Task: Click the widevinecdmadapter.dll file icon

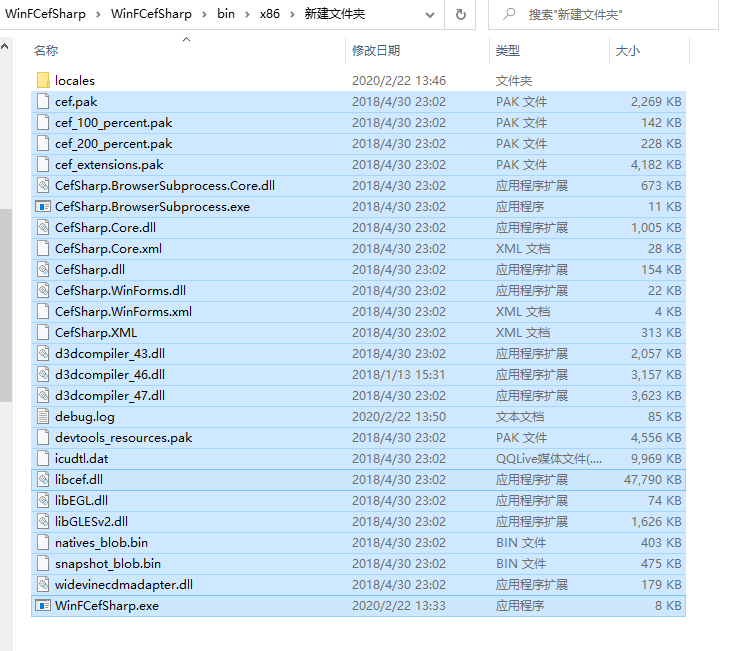Action: pyautogui.click(x=43, y=584)
